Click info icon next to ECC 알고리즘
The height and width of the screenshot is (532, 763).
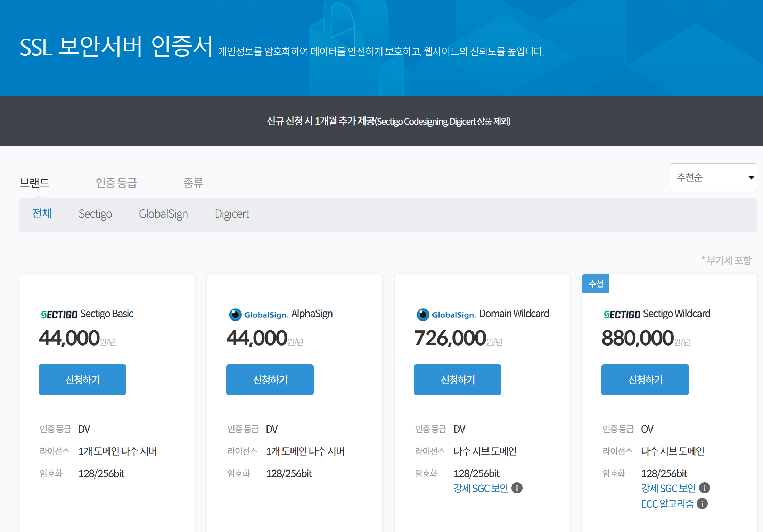click(702, 504)
